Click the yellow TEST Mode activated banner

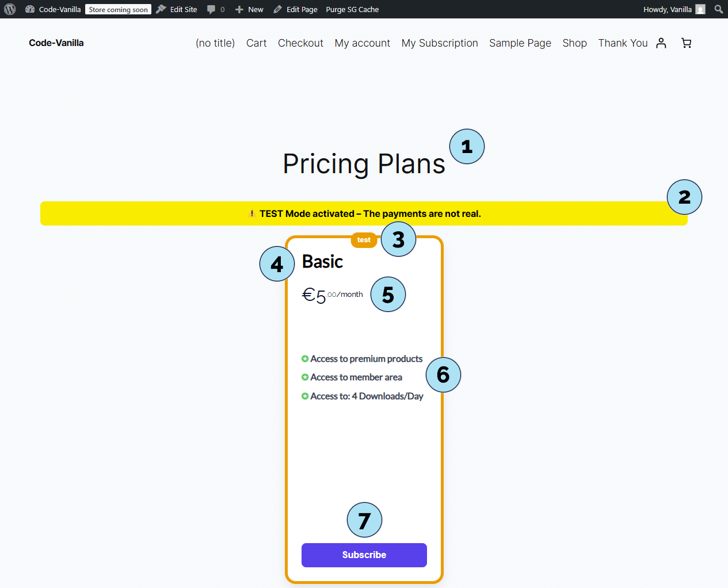pyautogui.click(x=364, y=213)
